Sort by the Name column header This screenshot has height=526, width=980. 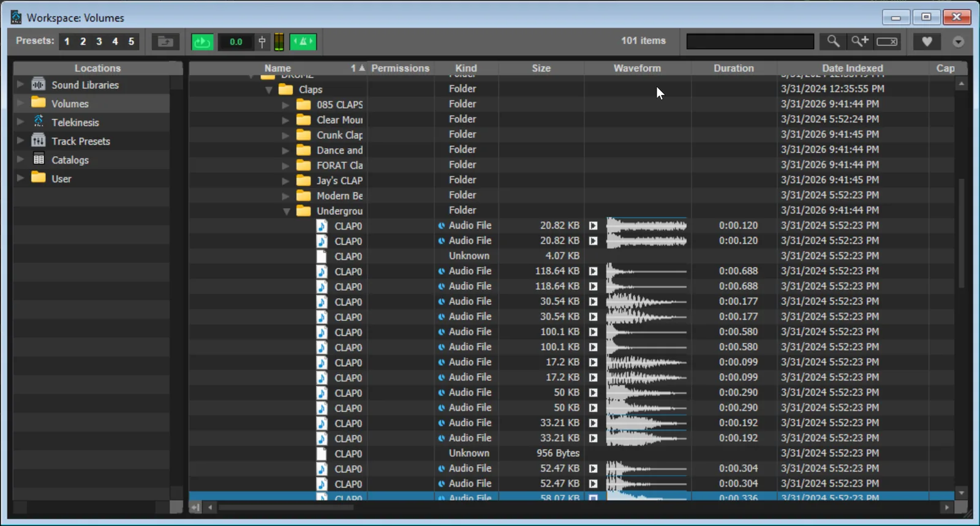(277, 68)
